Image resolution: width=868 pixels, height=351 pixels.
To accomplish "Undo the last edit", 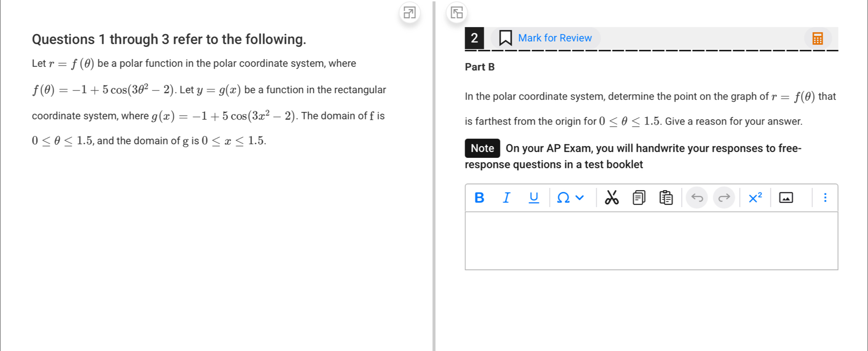I will click(697, 198).
